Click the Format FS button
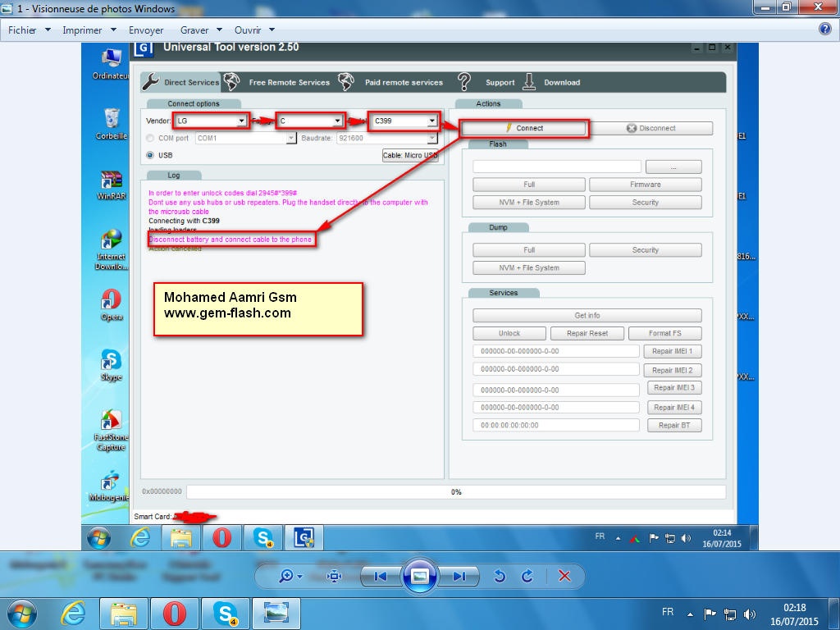The width and height of the screenshot is (840, 630). click(664, 333)
